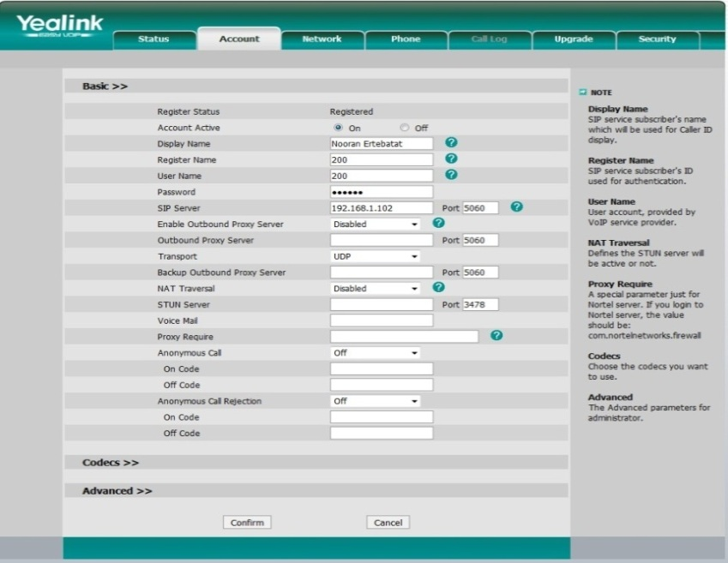This screenshot has width=728, height=563.
Task: Click the com.nortelnetworks.firewall text
Action: click(x=645, y=336)
